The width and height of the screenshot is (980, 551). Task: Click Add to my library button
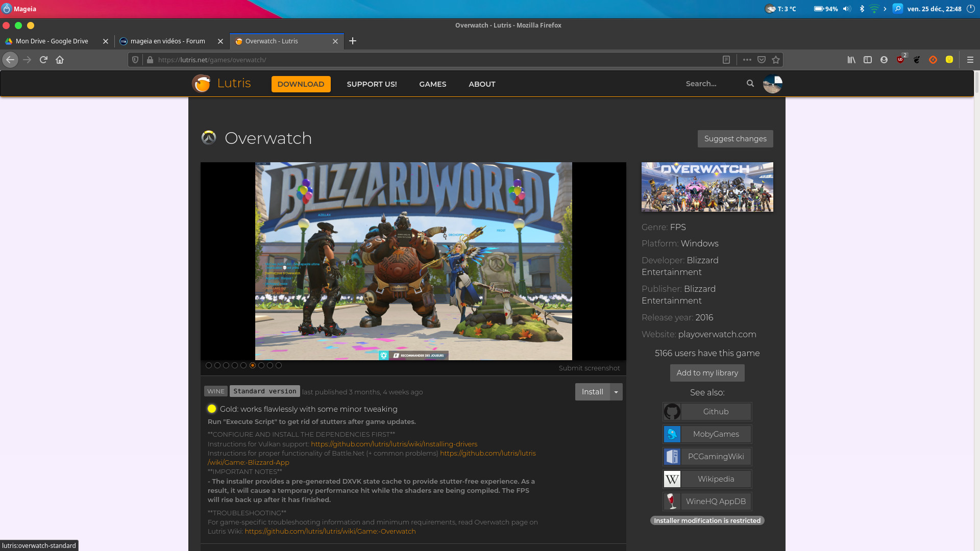point(707,373)
